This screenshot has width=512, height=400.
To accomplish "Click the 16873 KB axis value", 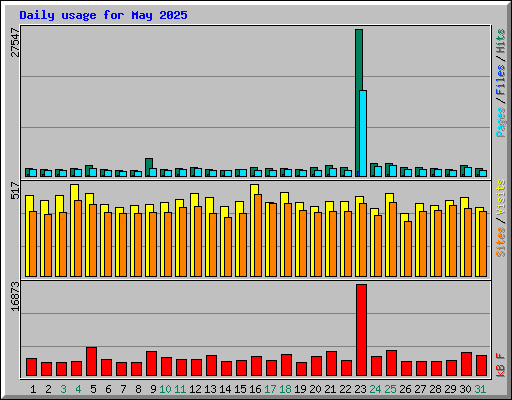I will 16,296.
